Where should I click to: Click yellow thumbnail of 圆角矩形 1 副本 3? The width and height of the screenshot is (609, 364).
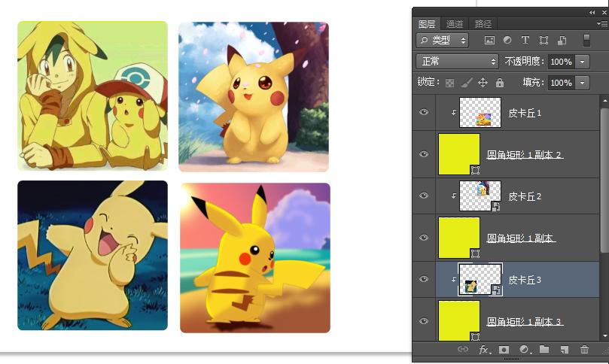pyautogui.click(x=459, y=320)
